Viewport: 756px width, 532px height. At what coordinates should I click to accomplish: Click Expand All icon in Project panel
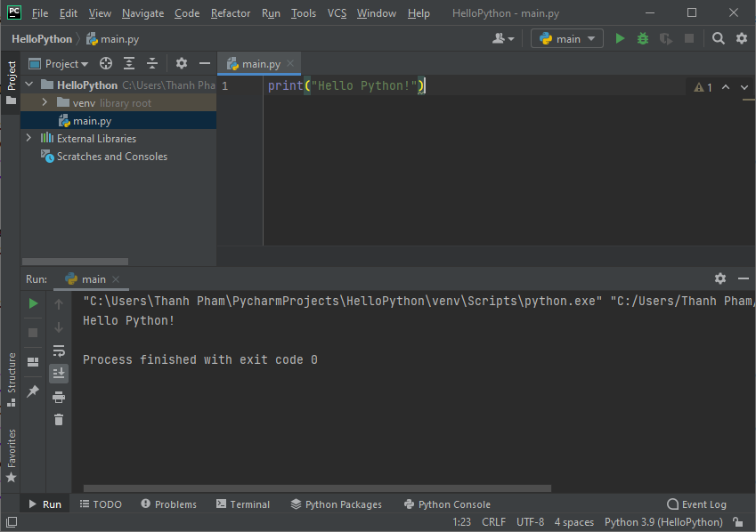(129, 64)
